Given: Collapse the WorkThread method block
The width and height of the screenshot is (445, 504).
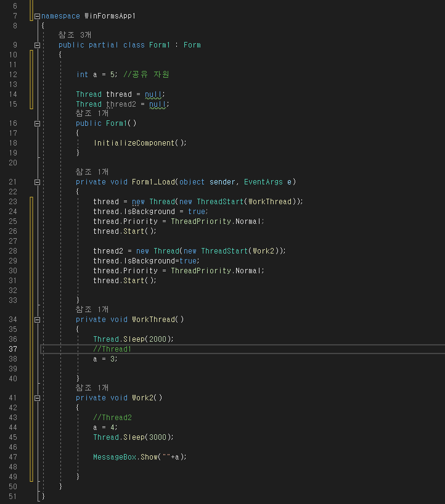Looking at the screenshot, I should point(37,320).
